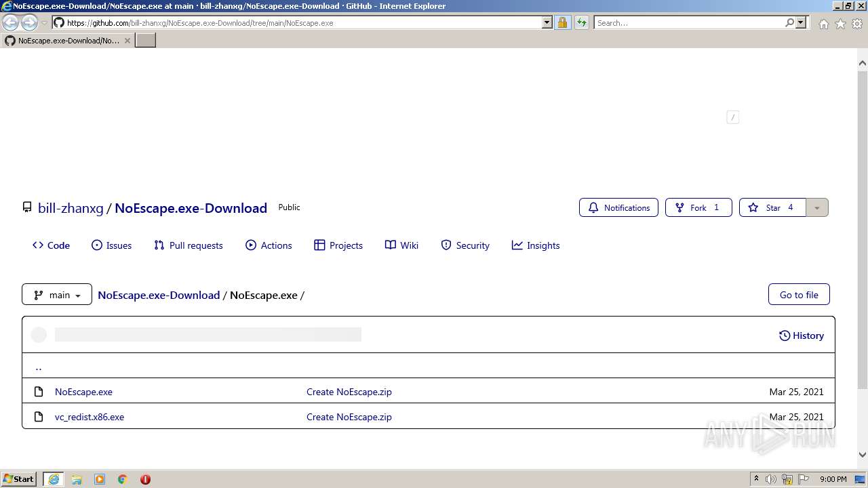The image size is (868, 488).
Task: Click the browser Back arrow button
Action: click(10, 22)
